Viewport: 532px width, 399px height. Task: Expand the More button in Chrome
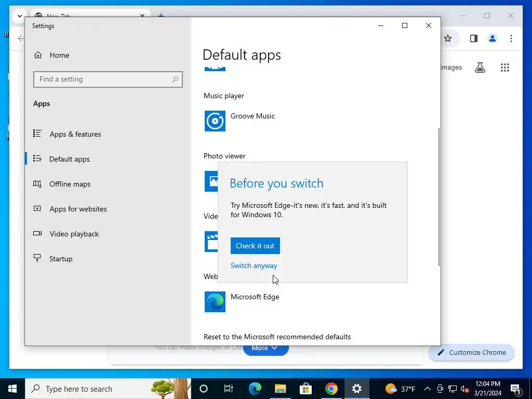point(265,350)
